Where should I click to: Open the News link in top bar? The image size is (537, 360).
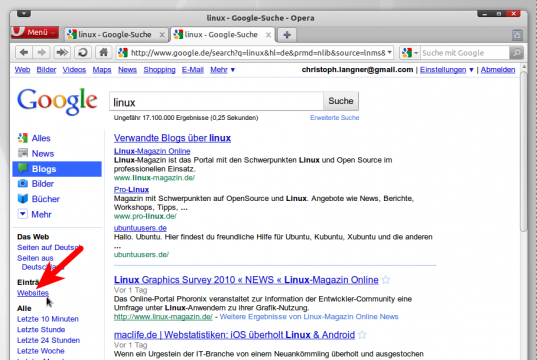pos(127,70)
